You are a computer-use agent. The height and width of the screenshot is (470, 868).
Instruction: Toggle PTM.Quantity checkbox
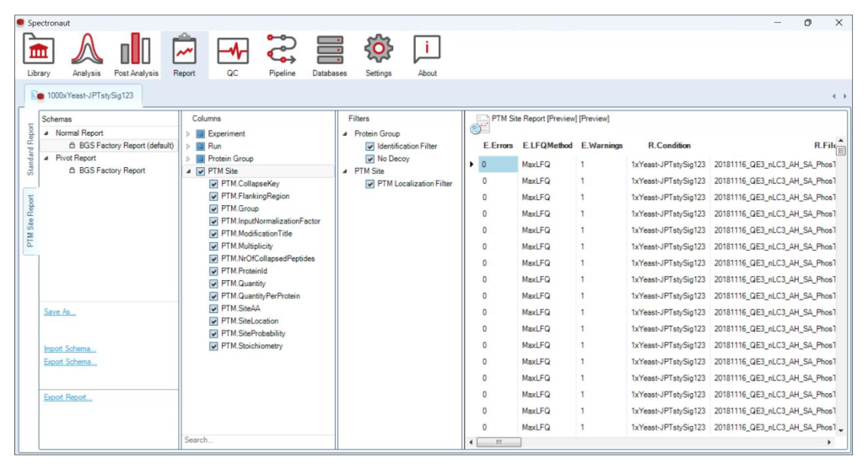click(x=213, y=284)
